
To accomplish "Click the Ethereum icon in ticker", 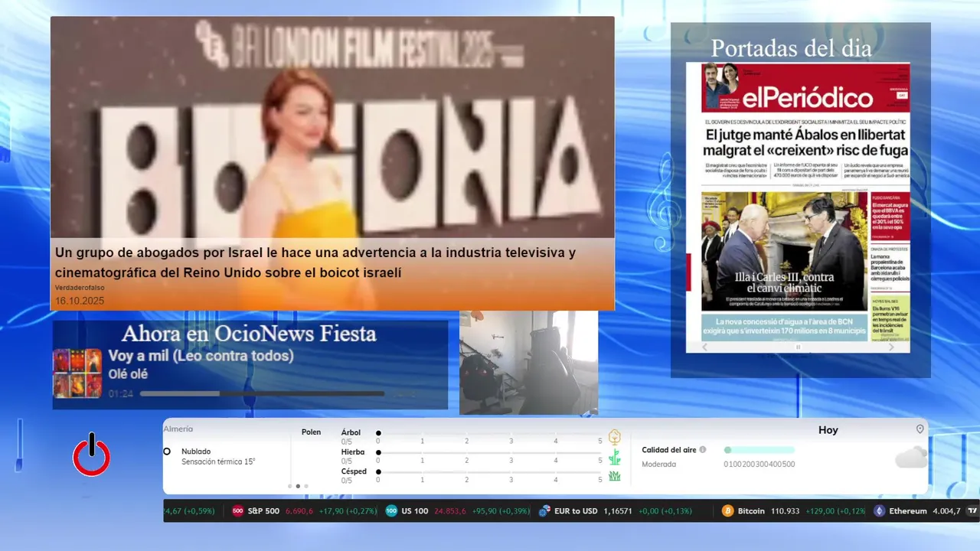I will [880, 510].
